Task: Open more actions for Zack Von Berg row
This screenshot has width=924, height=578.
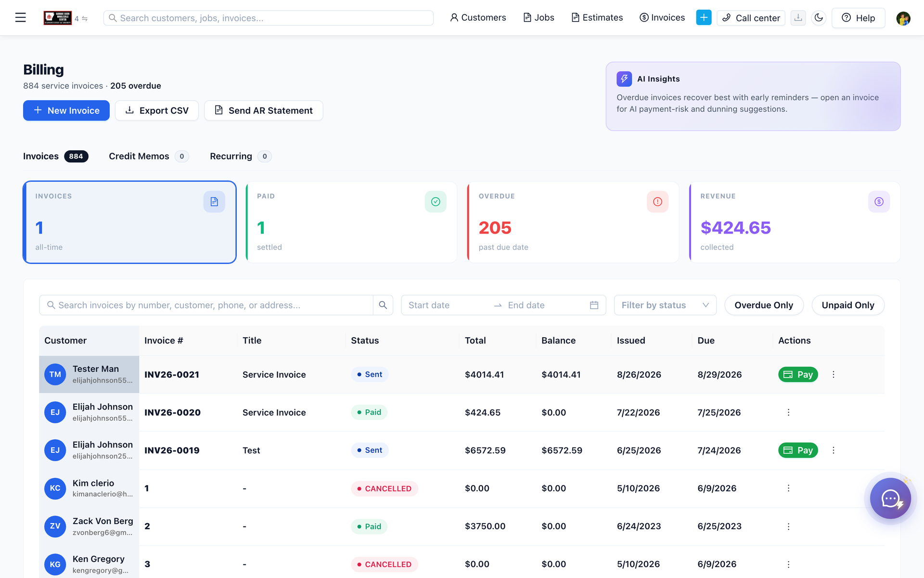Action: point(788,526)
